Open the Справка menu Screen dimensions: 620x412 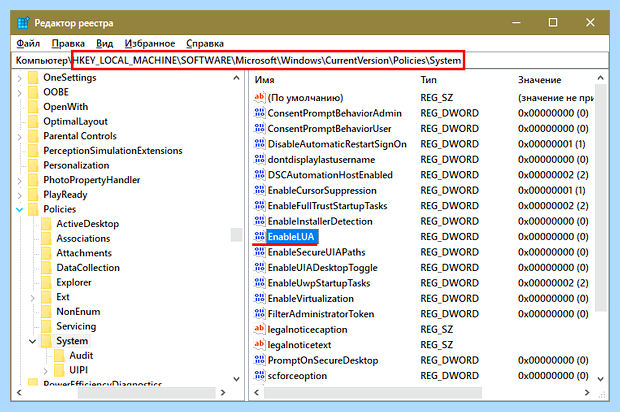(x=205, y=43)
